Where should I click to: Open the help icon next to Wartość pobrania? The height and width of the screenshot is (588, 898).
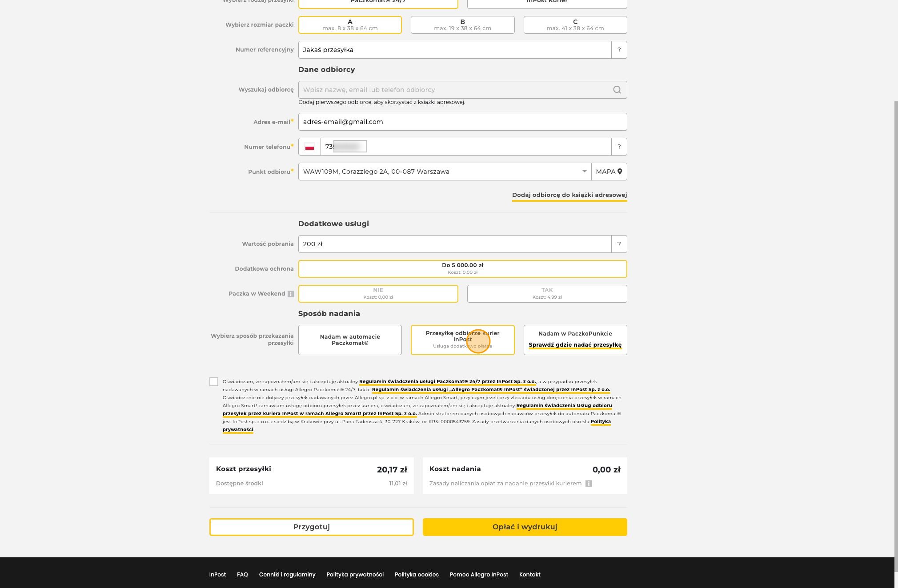(x=619, y=244)
